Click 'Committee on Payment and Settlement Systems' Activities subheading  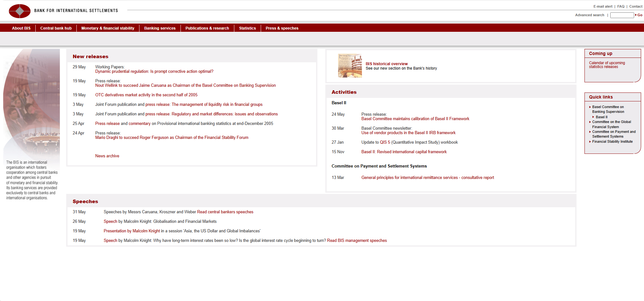click(379, 166)
